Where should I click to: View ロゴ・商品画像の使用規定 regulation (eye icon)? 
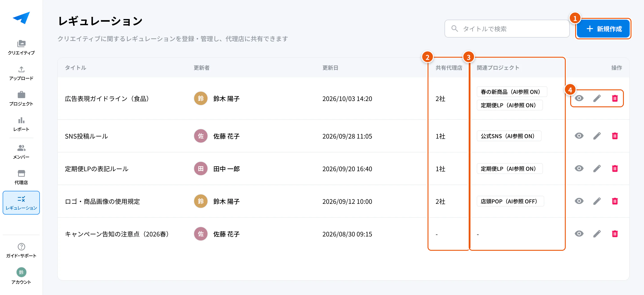coord(579,201)
